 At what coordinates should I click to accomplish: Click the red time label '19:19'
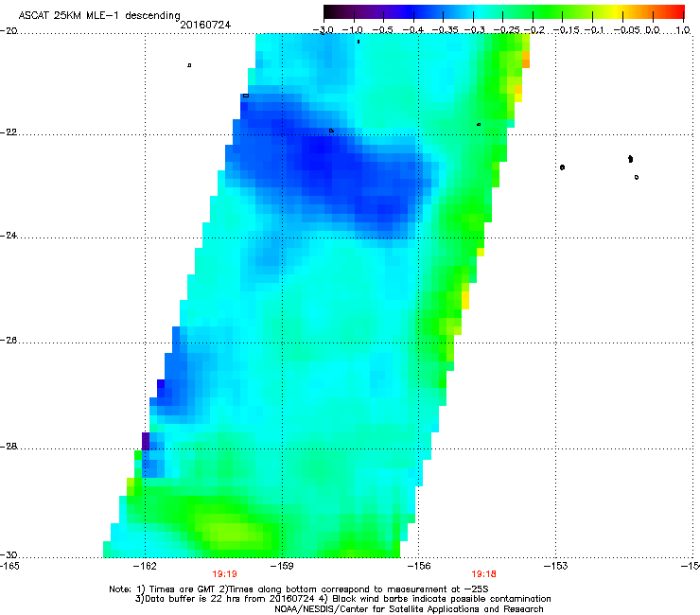pyautogui.click(x=224, y=574)
